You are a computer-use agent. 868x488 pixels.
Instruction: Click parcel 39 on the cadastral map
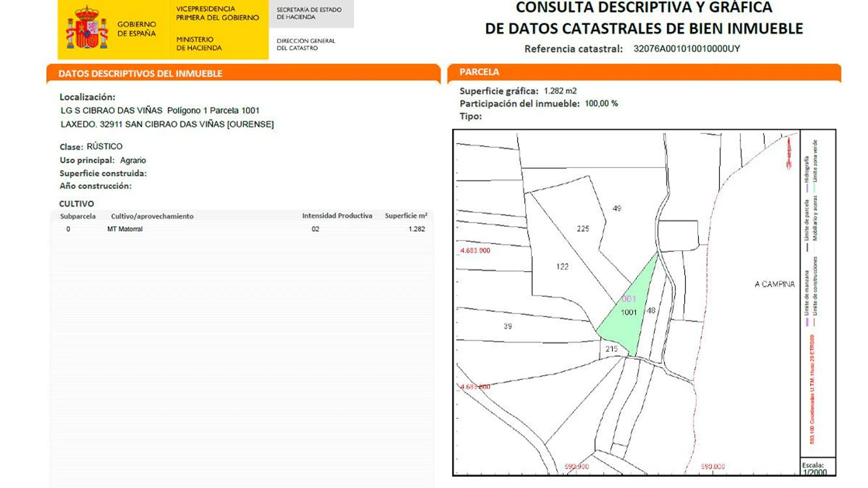click(x=507, y=326)
